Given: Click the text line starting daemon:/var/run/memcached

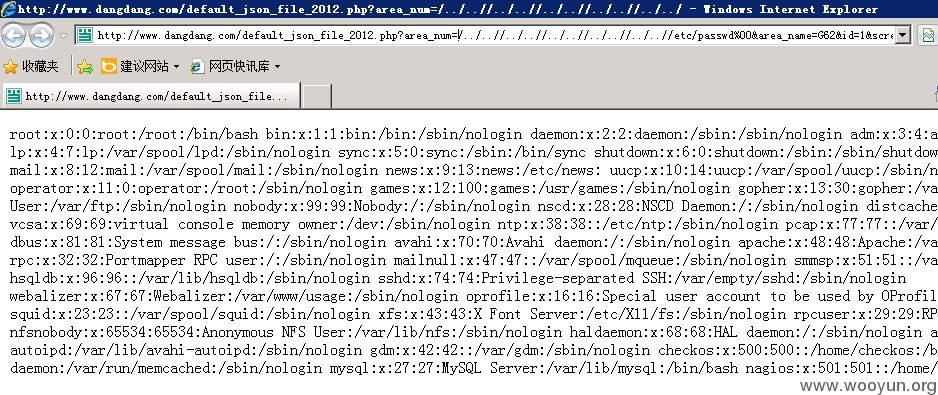Looking at the screenshot, I should 473,368.
